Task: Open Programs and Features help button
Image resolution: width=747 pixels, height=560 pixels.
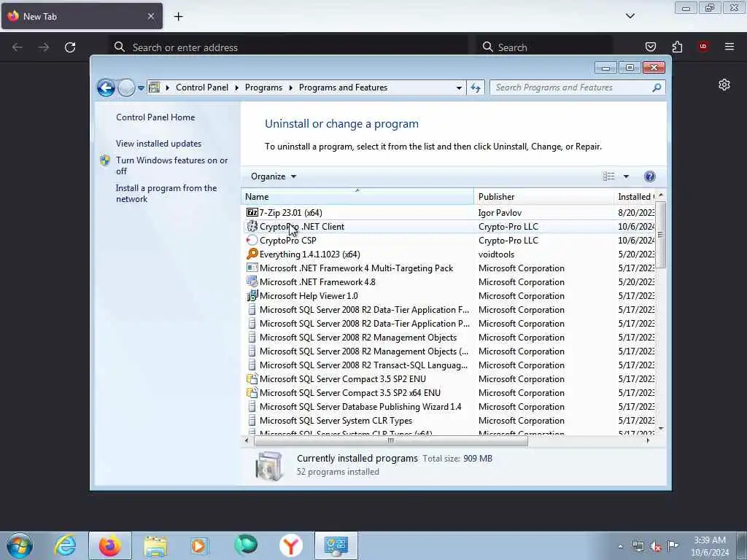Action: coord(650,176)
